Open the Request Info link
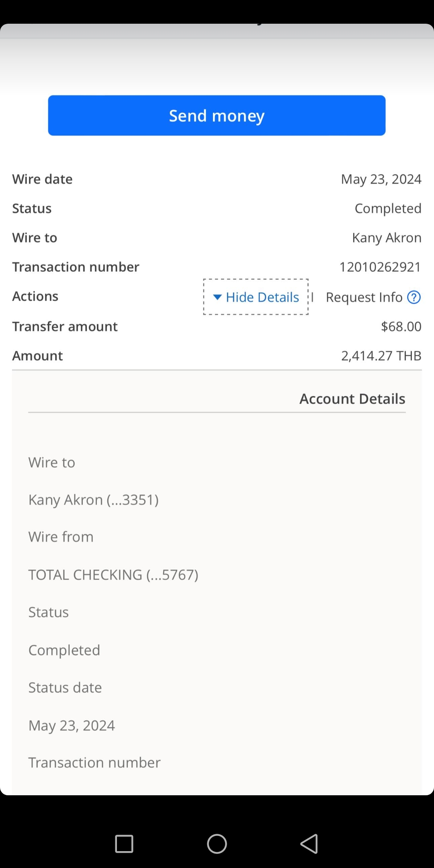 coord(364,297)
